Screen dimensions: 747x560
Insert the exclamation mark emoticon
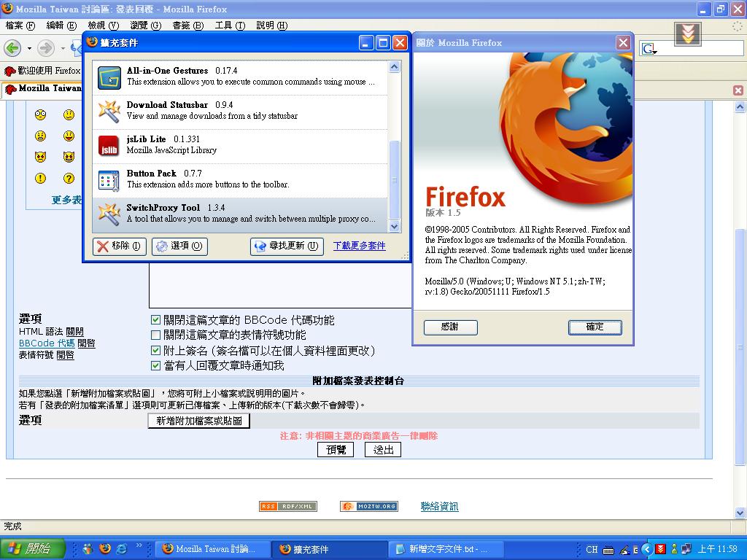click(x=41, y=178)
